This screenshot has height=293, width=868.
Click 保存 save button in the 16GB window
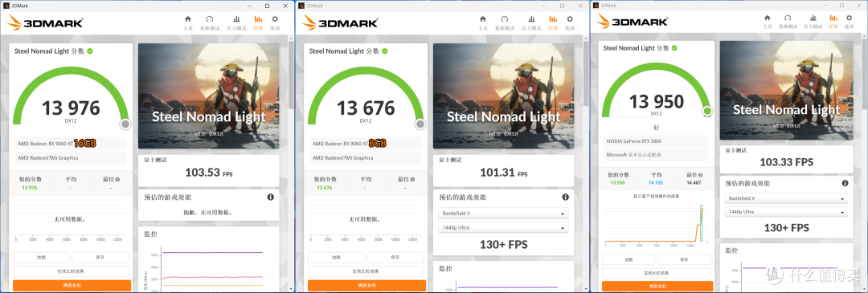point(100,258)
